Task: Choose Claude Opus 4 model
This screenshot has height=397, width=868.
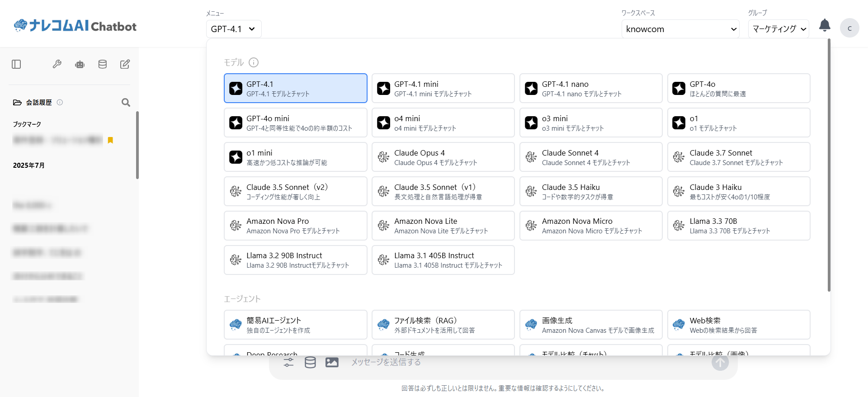Action: [x=443, y=157]
